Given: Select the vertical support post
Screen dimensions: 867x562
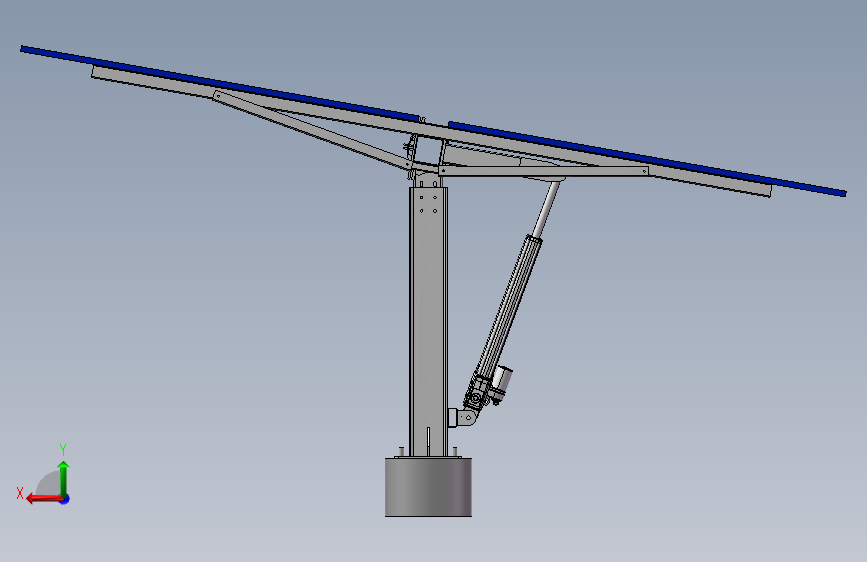Looking at the screenshot, I should coord(428,321).
